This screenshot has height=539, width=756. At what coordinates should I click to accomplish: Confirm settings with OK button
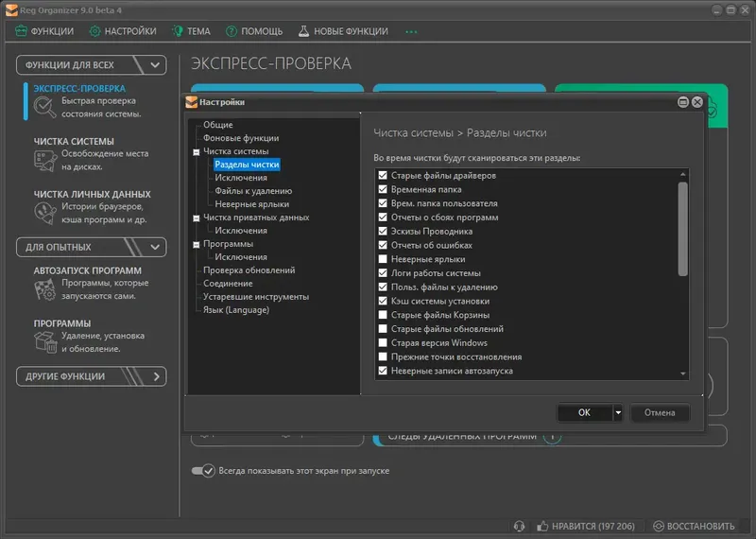pos(584,412)
